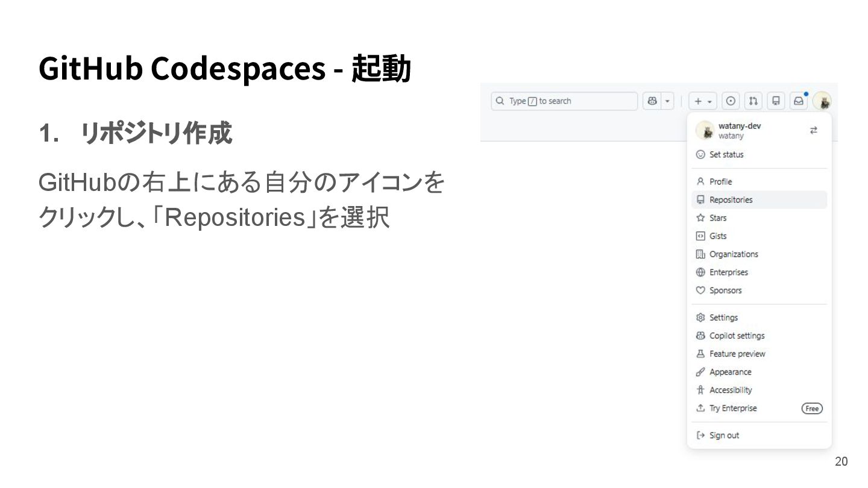Click the Set status option
868x488 pixels.
726,155
